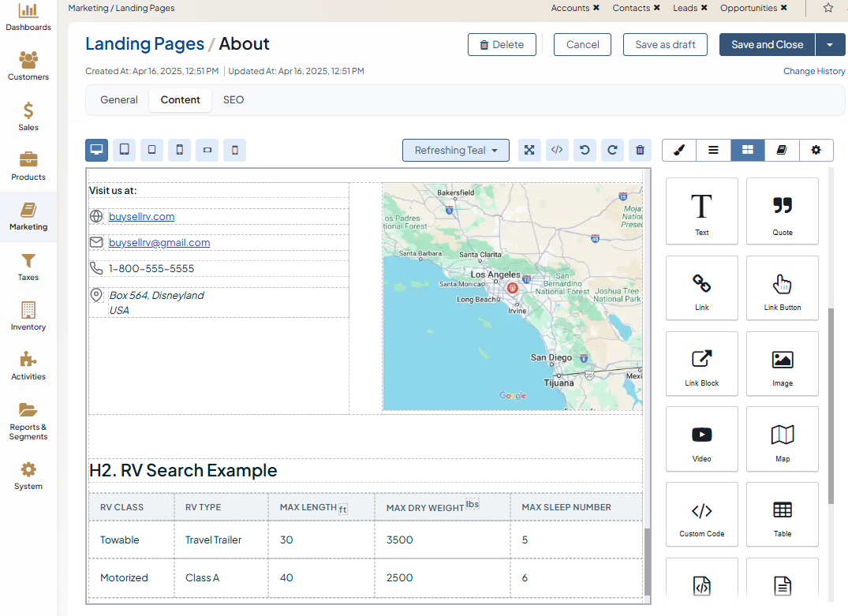The height and width of the screenshot is (616, 848).
Task: Redo the editor change
Action: [612, 150]
